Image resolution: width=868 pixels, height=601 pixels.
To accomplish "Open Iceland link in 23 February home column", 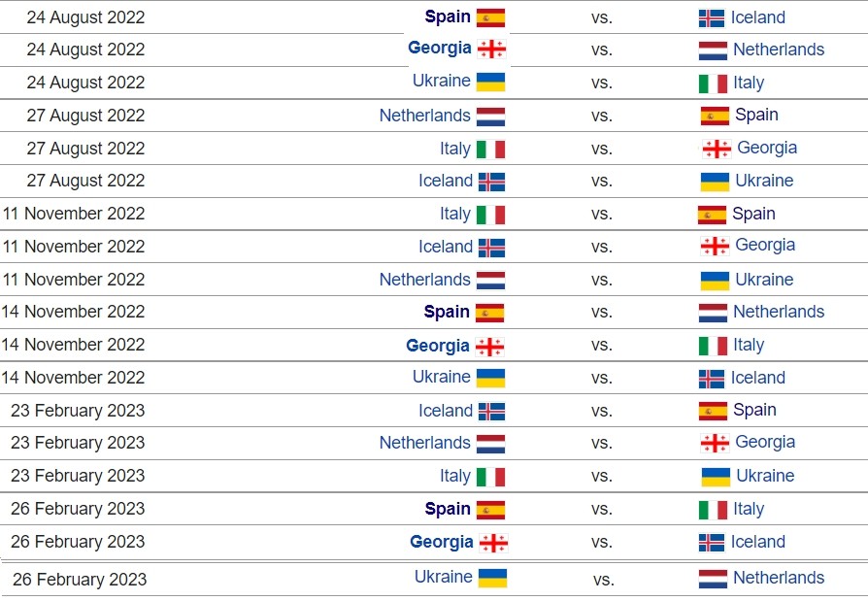I will [445, 411].
